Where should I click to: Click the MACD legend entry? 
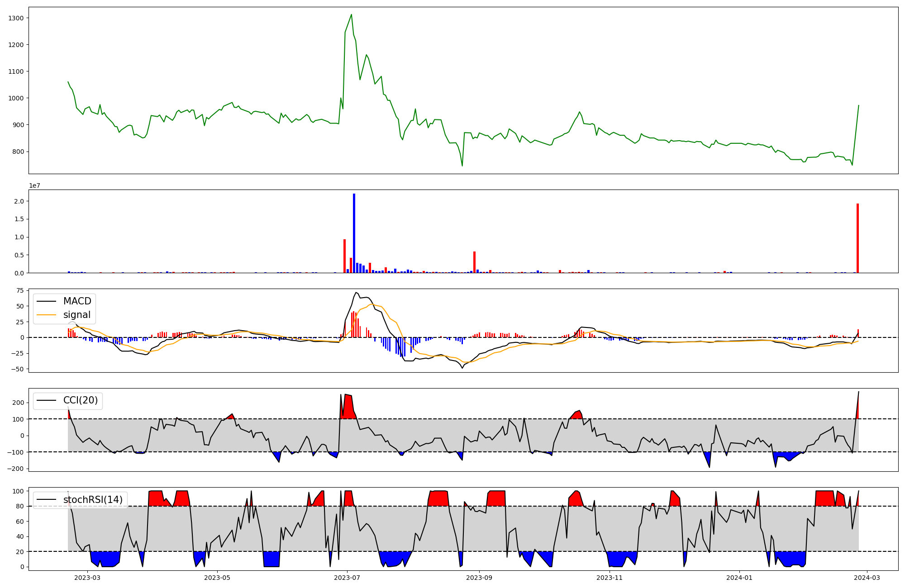click(77, 301)
